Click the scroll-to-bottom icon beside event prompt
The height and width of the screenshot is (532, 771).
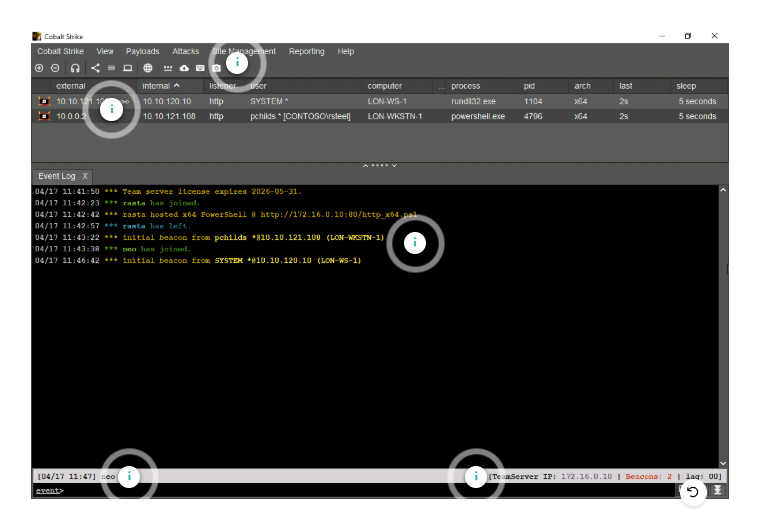pos(718,490)
